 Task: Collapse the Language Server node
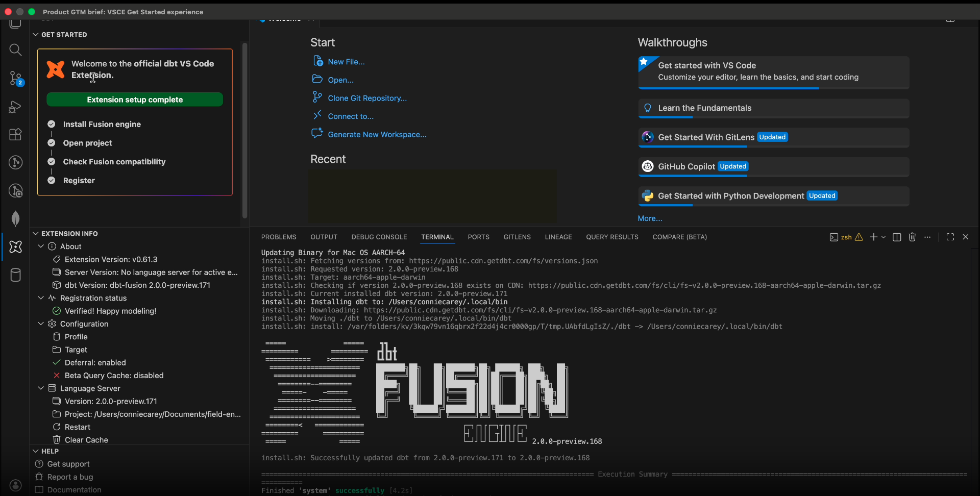(x=41, y=388)
